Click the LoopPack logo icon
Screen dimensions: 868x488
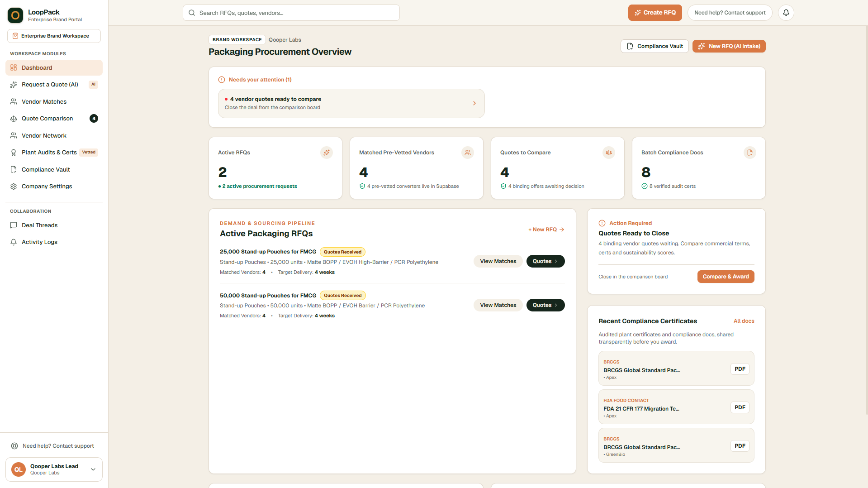tap(15, 15)
